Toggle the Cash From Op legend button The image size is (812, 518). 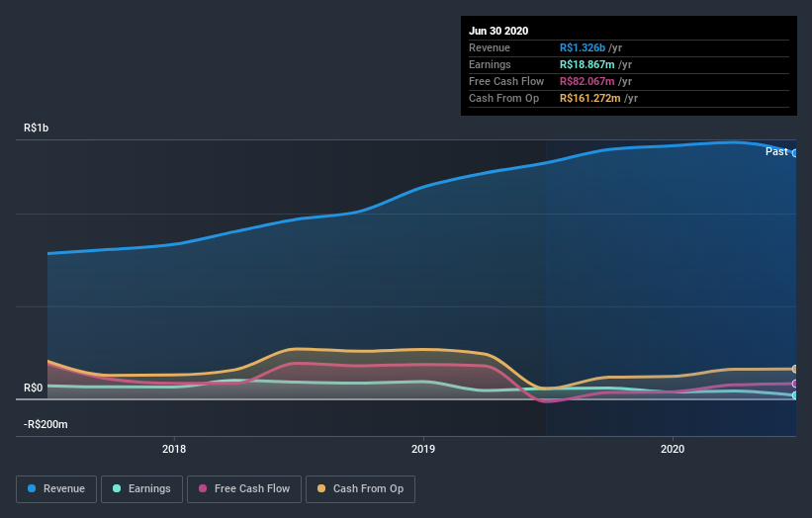pyautogui.click(x=360, y=489)
